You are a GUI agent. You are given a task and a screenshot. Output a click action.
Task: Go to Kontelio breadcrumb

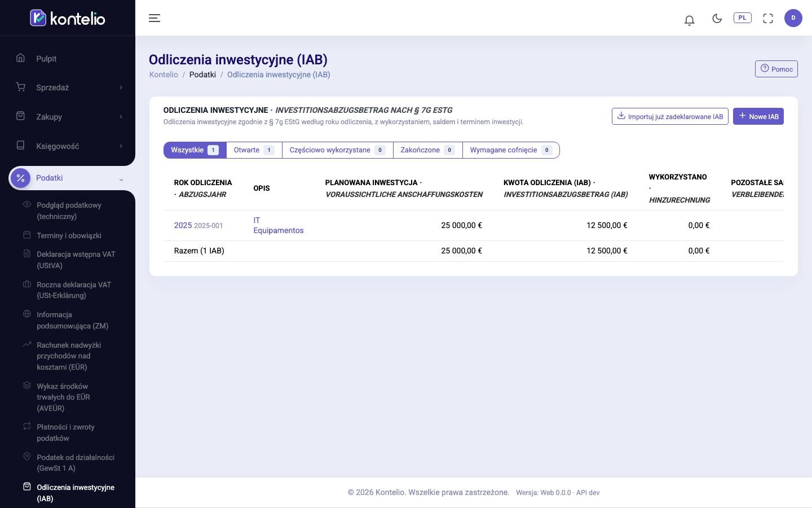click(x=164, y=75)
